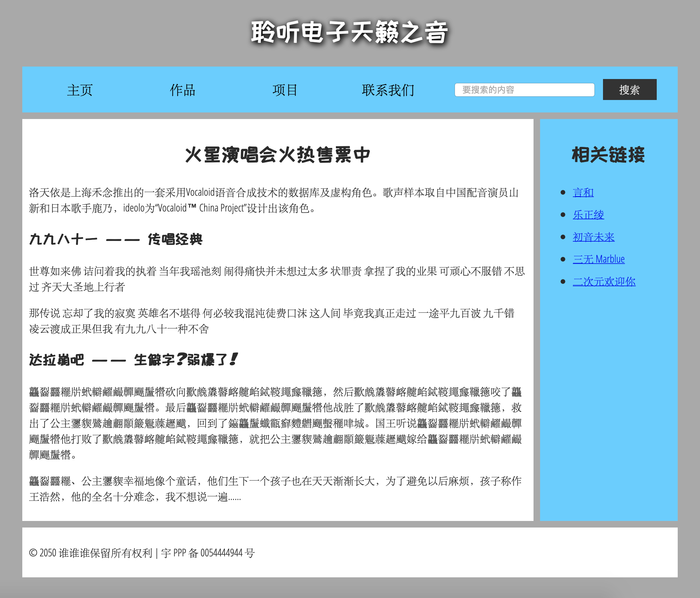Open the 三无 Marblue related link
The height and width of the screenshot is (598, 700).
(599, 259)
